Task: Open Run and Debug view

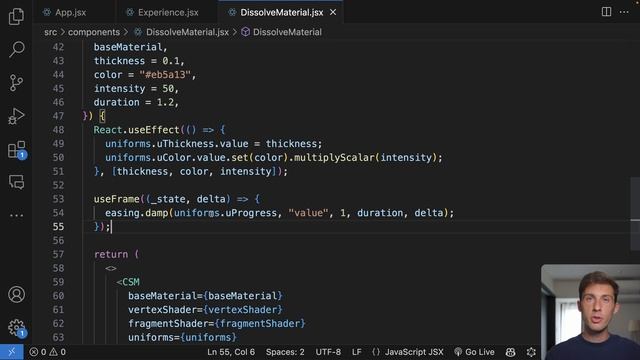Action: 16,116
